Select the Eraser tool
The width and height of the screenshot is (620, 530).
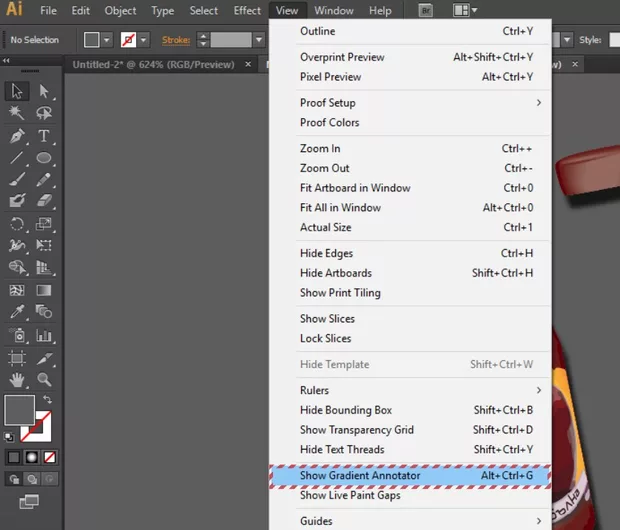(x=44, y=202)
